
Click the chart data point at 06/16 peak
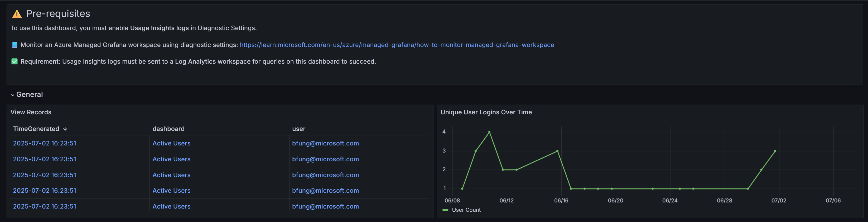point(557,151)
